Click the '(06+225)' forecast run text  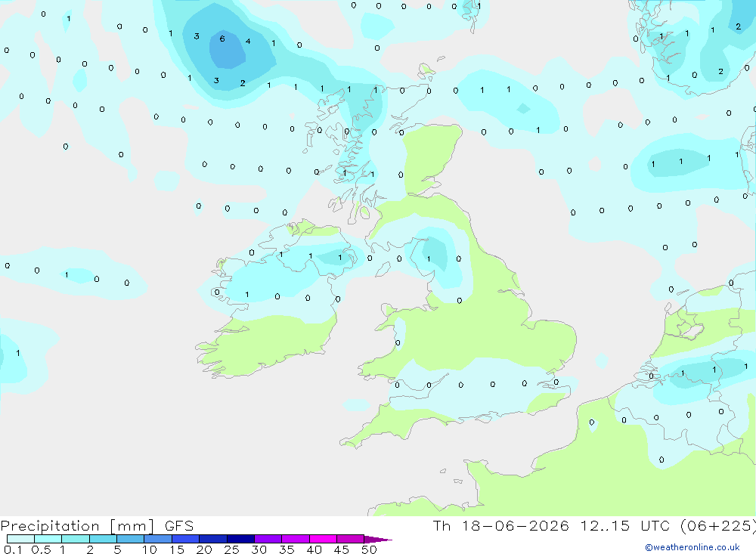click(718, 525)
